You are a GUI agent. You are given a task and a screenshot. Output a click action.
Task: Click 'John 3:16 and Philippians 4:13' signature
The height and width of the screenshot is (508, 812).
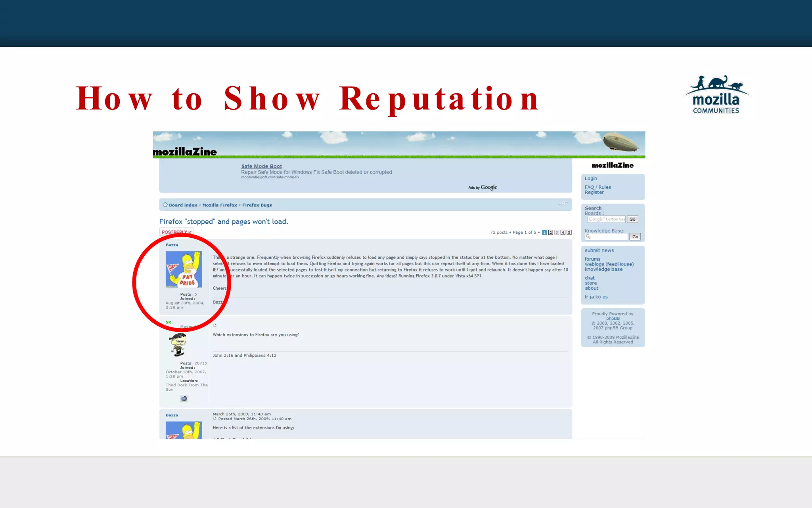coord(244,356)
